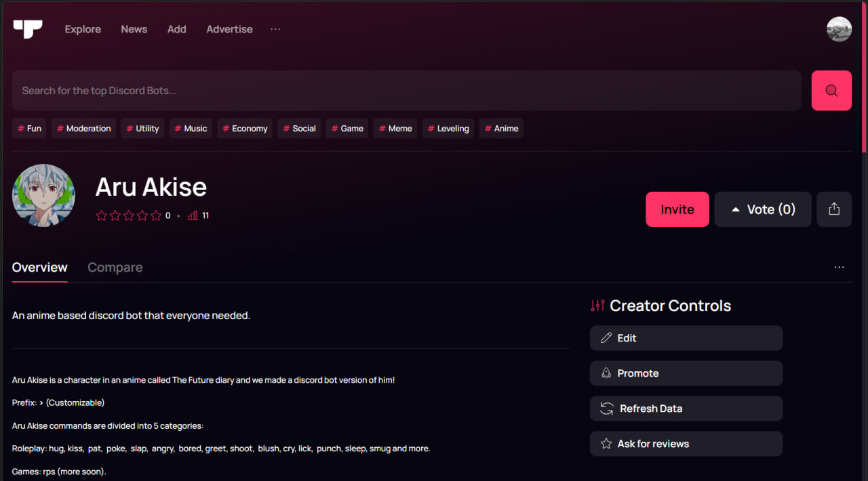Click the 'Games: rps (more soon).' line
The width and height of the screenshot is (868, 481).
tap(59, 472)
